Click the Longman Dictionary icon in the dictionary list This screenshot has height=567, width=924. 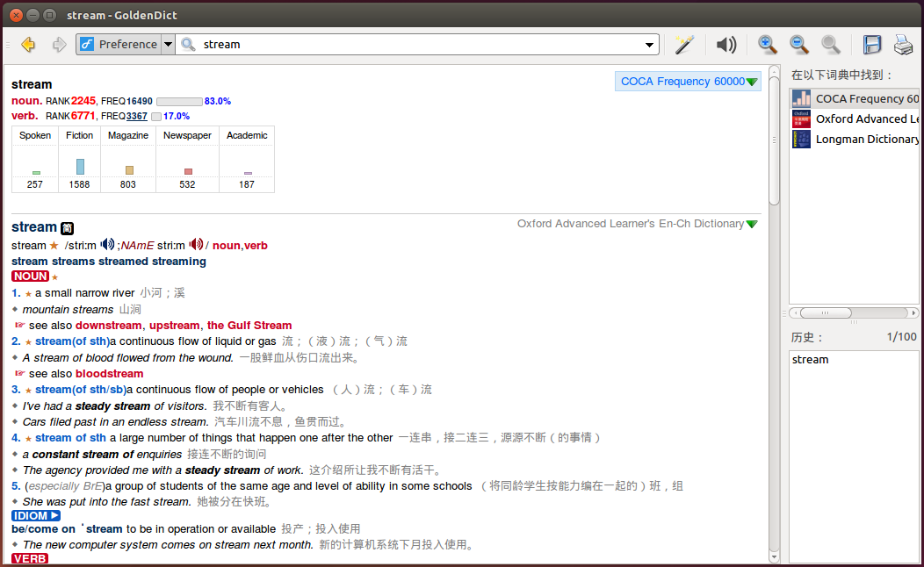(x=801, y=139)
